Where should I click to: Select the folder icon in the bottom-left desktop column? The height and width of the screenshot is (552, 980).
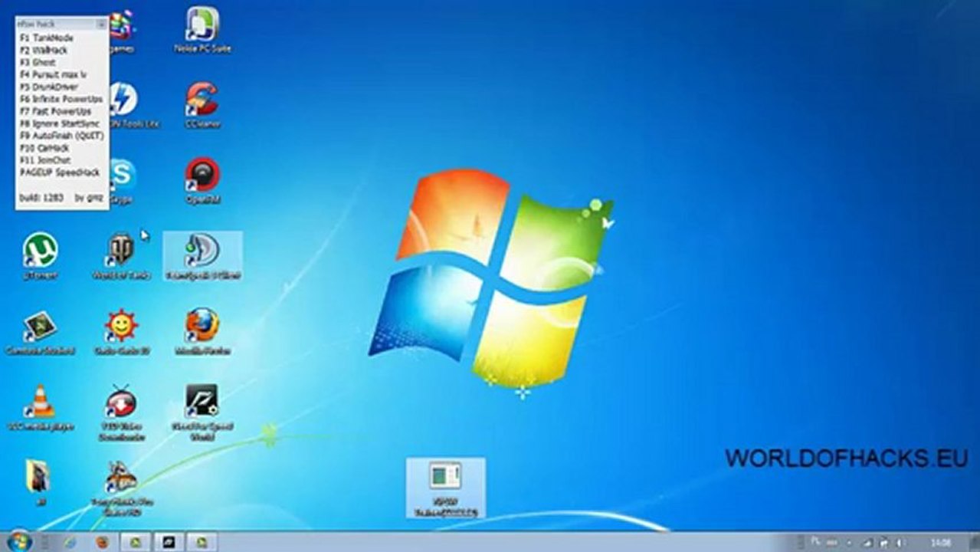coord(38,483)
